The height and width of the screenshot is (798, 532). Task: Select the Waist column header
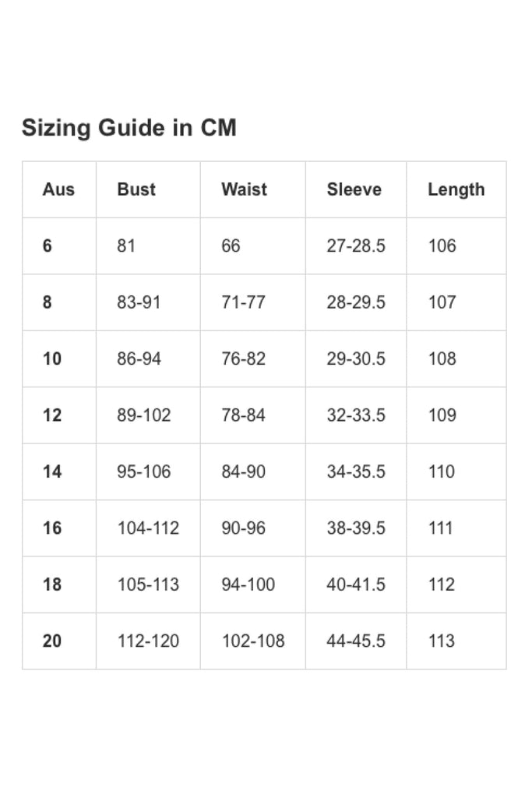[x=244, y=189]
